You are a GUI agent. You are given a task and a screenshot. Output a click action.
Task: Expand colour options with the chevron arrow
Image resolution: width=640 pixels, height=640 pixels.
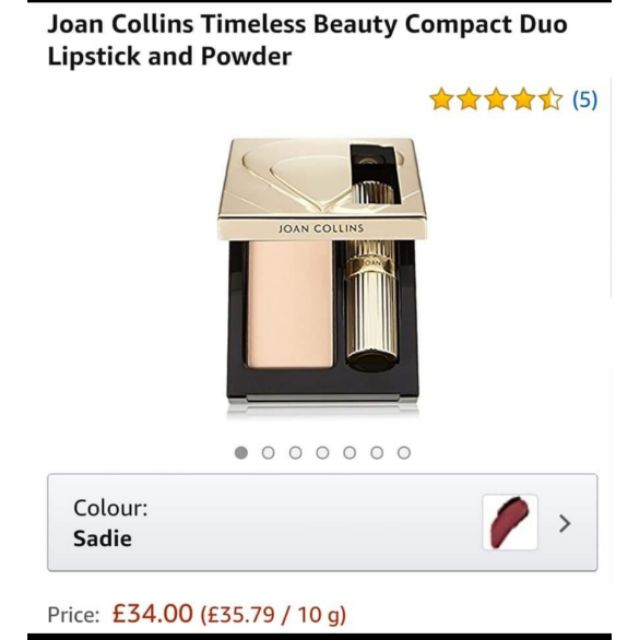[565, 522]
